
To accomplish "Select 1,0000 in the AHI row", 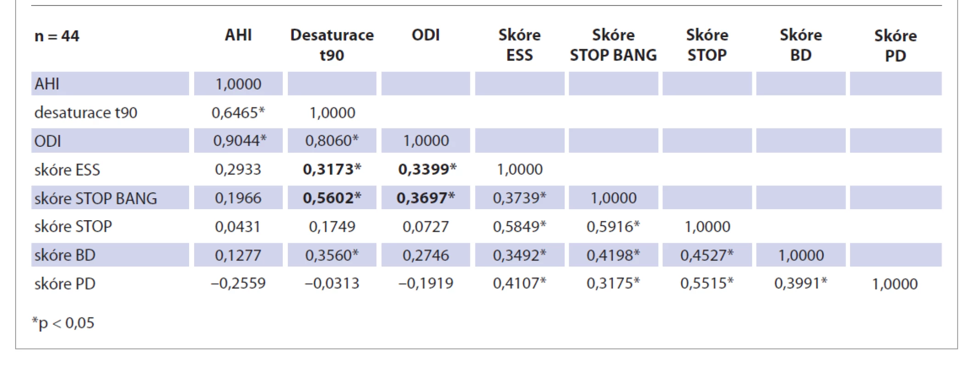I will 238,84.
